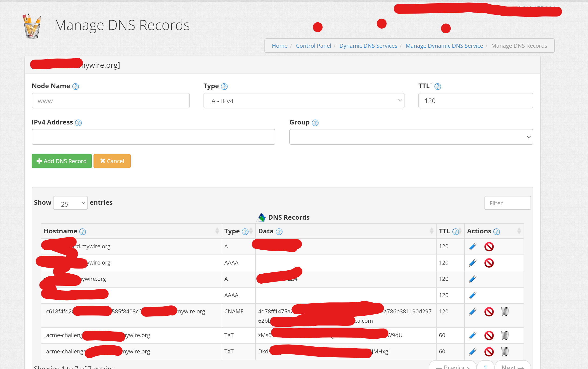Click disable icon on the CNAME record
Image resolution: width=588 pixels, height=369 pixels.
click(x=489, y=312)
